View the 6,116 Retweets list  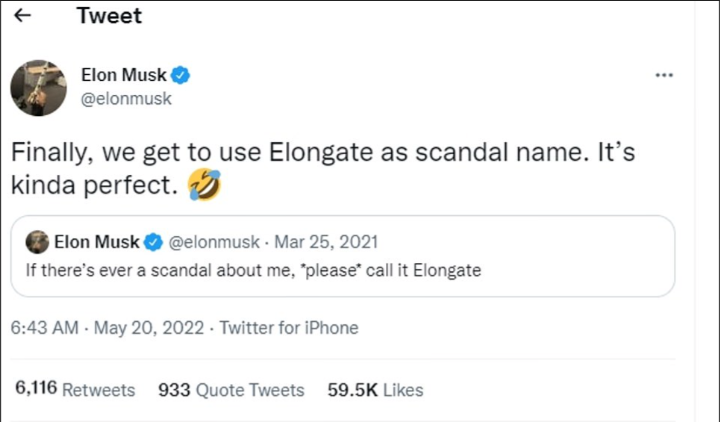(x=75, y=390)
